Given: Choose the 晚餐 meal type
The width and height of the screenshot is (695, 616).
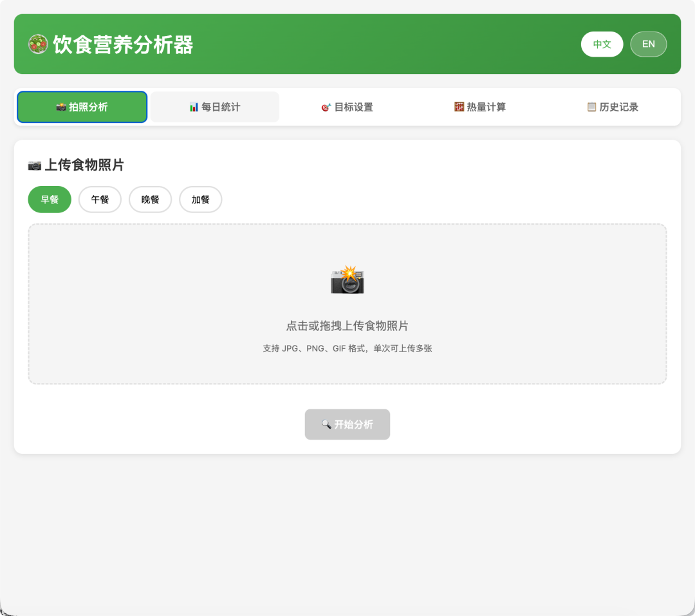Looking at the screenshot, I should (150, 200).
